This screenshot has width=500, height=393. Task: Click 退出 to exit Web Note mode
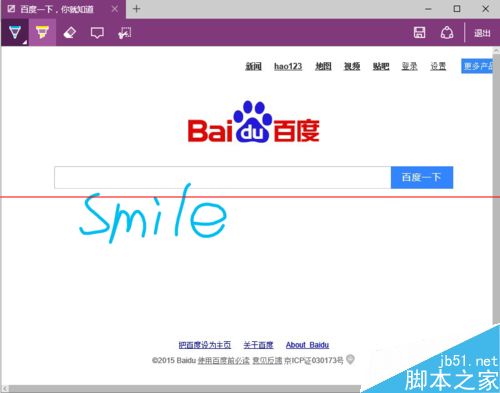[482, 33]
